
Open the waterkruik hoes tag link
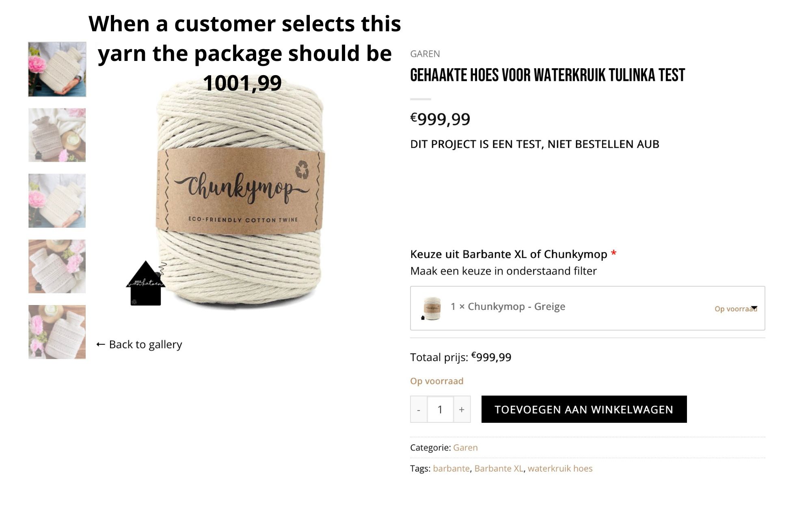pyautogui.click(x=560, y=468)
